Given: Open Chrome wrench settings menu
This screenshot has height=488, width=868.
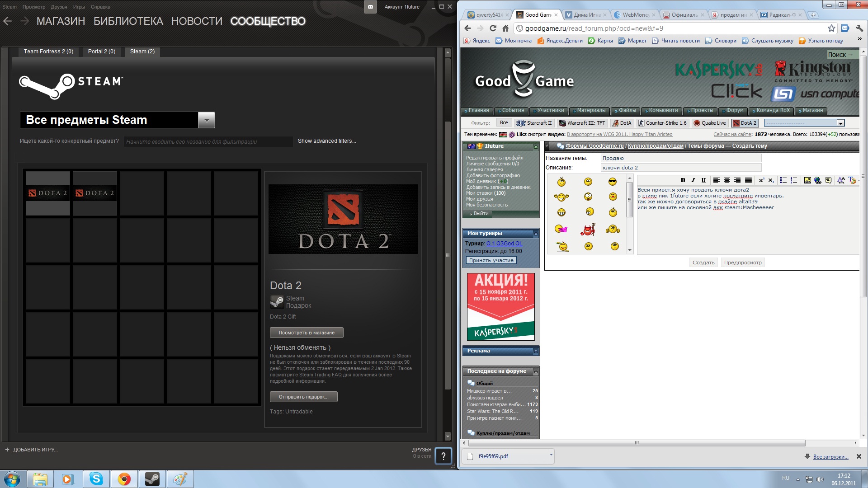Looking at the screenshot, I should (859, 28).
